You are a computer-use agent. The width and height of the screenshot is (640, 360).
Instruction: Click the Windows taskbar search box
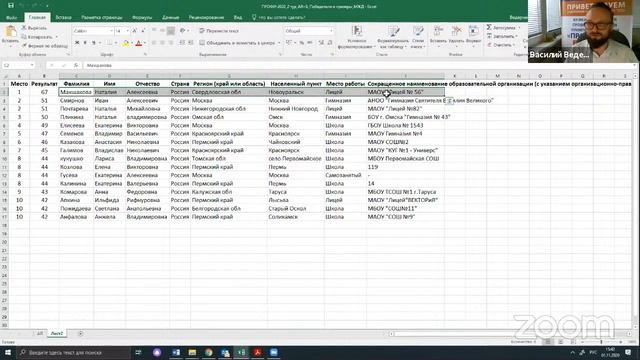coord(73,352)
